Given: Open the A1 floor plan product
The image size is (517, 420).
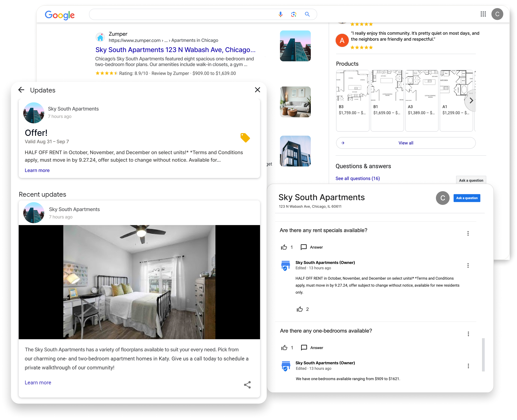Looking at the screenshot, I should point(456,101).
